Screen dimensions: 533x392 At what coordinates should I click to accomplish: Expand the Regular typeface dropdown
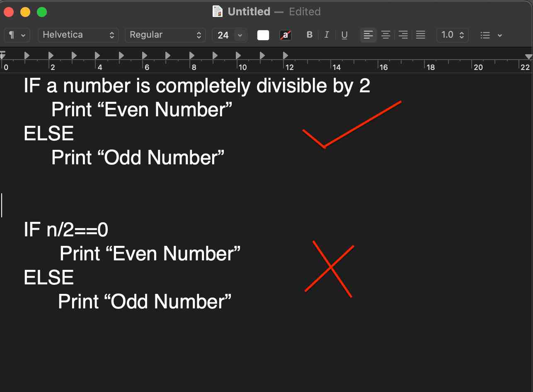coord(165,35)
